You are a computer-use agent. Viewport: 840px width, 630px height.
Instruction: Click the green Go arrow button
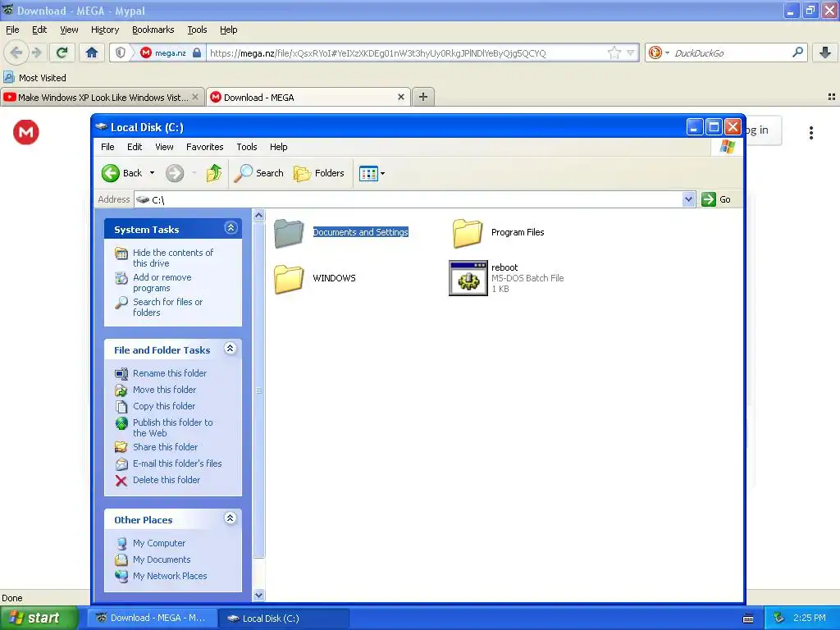[709, 199]
